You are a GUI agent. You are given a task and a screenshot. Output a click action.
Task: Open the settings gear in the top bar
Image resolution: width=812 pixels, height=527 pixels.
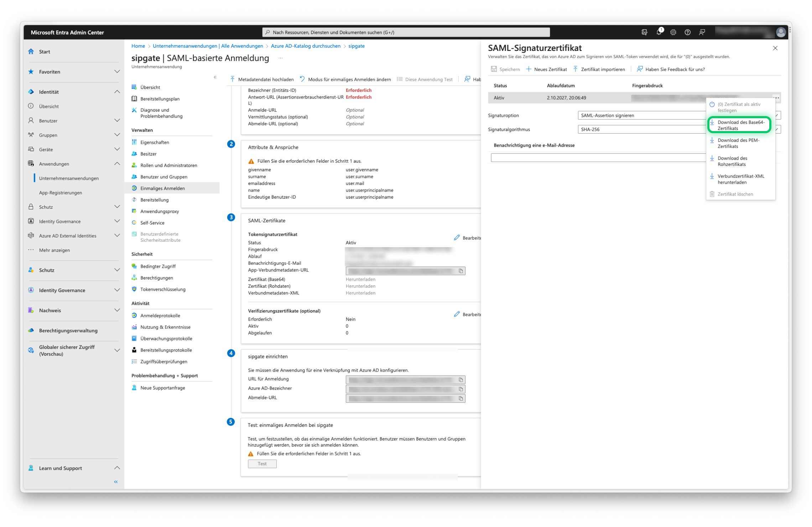click(x=673, y=32)
